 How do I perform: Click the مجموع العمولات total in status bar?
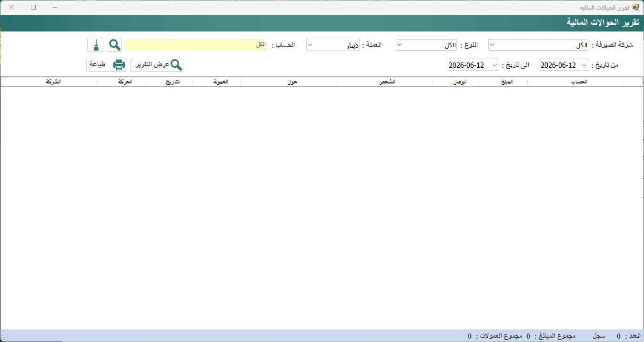(x=495, y=336)
